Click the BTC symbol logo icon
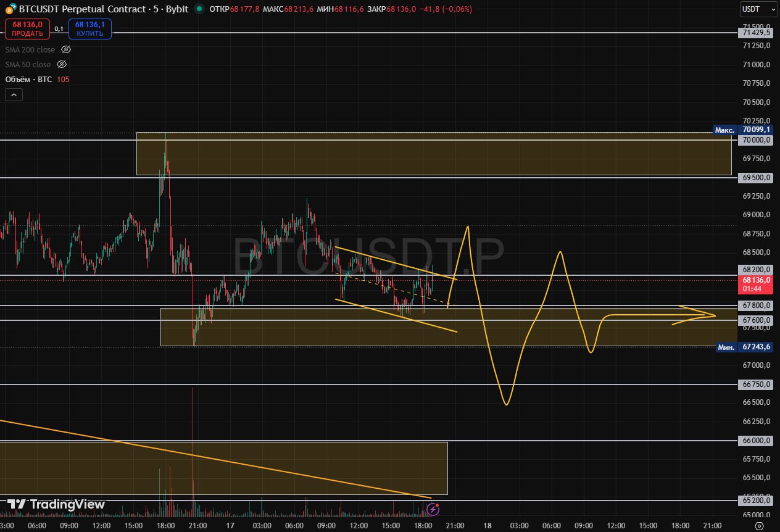The image size is (780, 532). 10,9
